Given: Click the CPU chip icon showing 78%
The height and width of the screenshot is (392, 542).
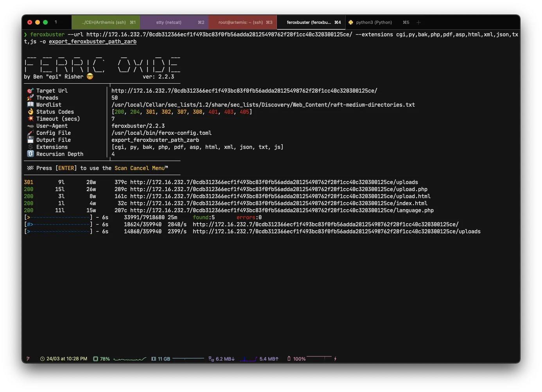Looking at the screenshot, I should click(95, 359).
